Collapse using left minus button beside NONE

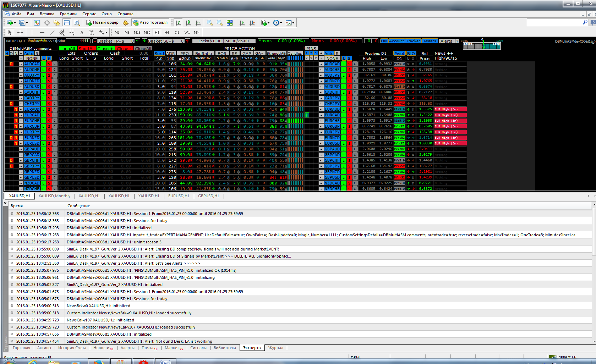pos(21,58)
